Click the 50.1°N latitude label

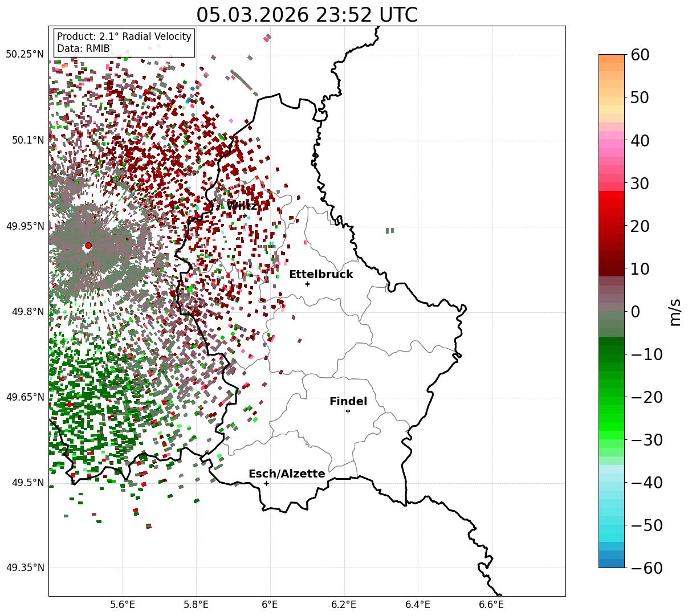[x=27, y=140]
